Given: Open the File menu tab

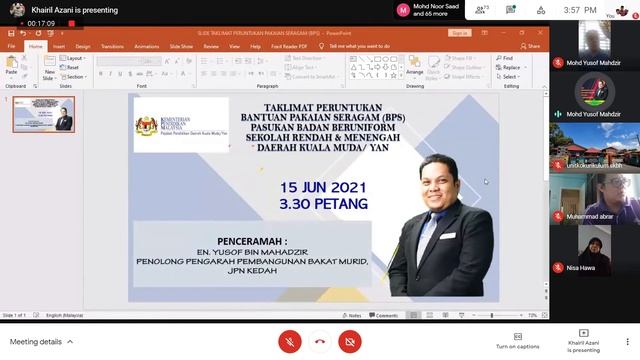Looking at the screenshot, I should [11, 47].
